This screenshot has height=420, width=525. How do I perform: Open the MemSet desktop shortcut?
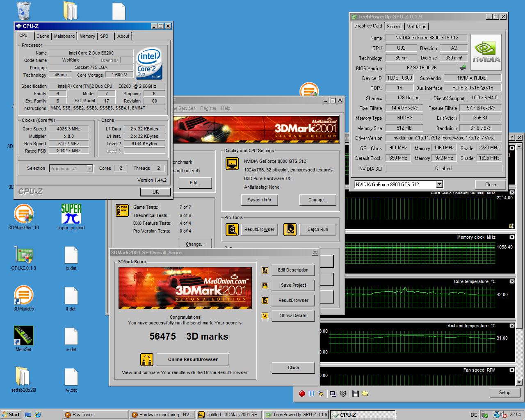click(23, 339)
